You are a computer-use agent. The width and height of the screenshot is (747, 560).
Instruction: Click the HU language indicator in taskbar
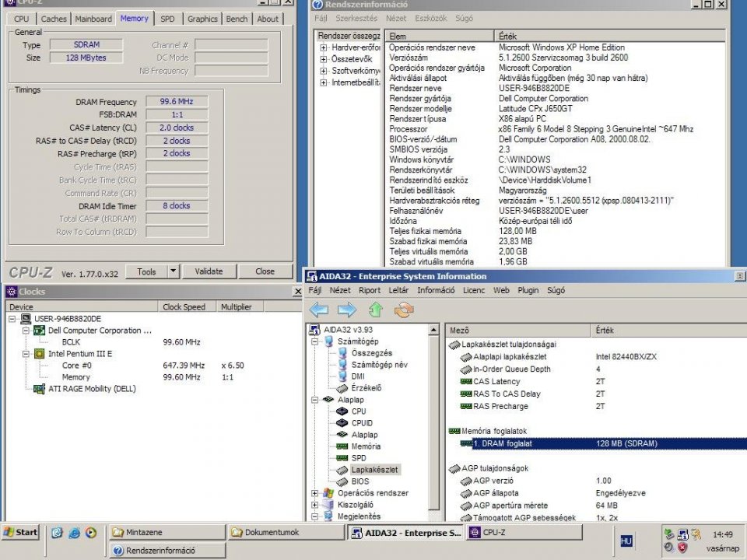[626, 541]
